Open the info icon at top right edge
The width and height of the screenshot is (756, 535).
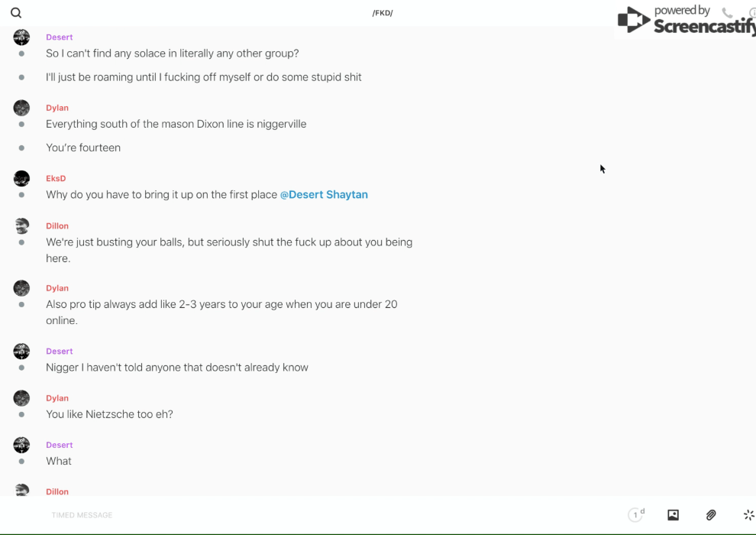pyautogui.click(x=751, y=13)
